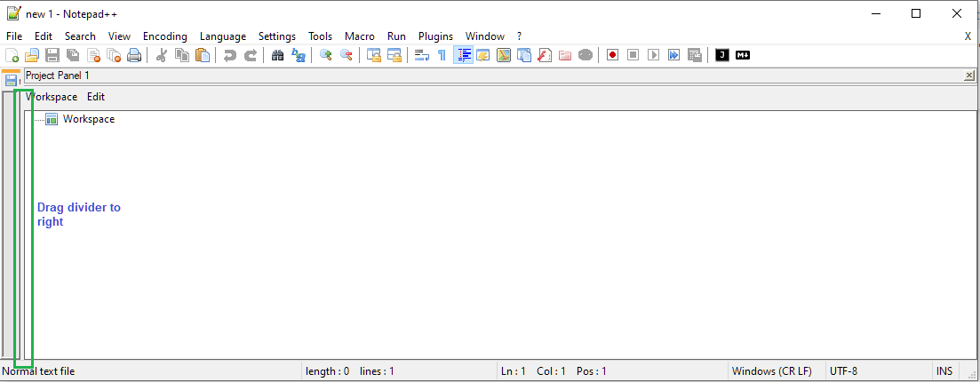Open Replace dialog from the toolbar
This screenshot has width=980, height=382.
pyautogui.click(x=299, y=55)
